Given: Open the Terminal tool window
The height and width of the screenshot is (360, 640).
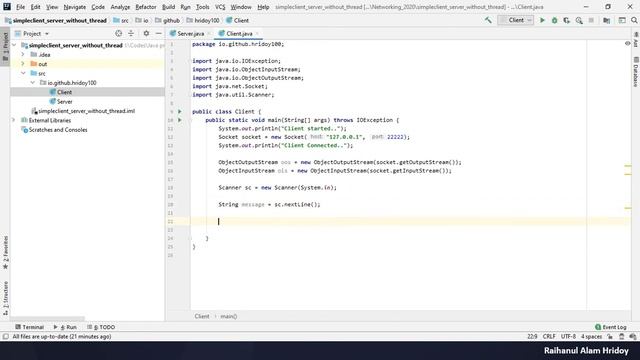Looking at the screenshot, I should click(29, 327).
